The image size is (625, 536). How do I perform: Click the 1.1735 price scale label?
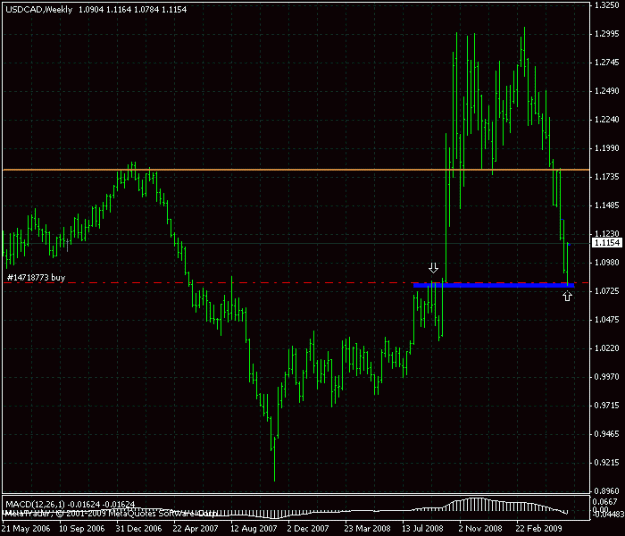[x=607, y=177]
